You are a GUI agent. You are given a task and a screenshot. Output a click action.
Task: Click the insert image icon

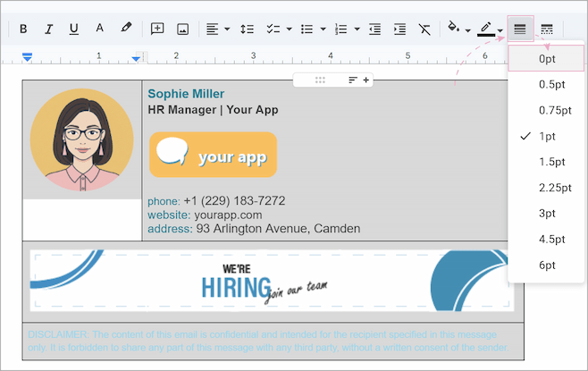183,29
